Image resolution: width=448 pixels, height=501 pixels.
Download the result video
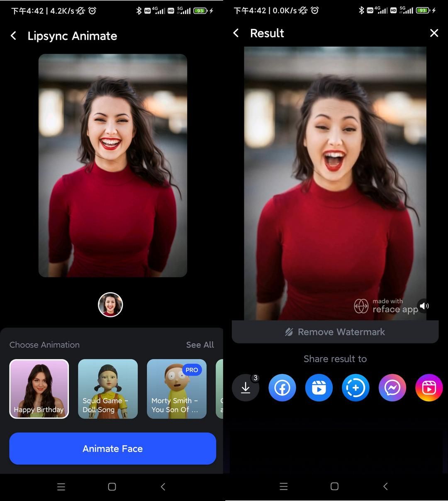pos(246,388)
